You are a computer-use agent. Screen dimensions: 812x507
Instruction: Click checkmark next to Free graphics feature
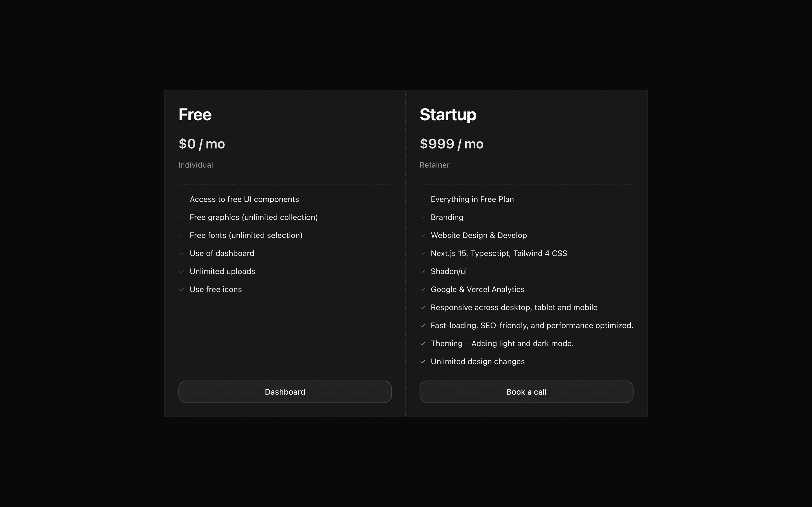pyautogui.click(x=182, y=217)
